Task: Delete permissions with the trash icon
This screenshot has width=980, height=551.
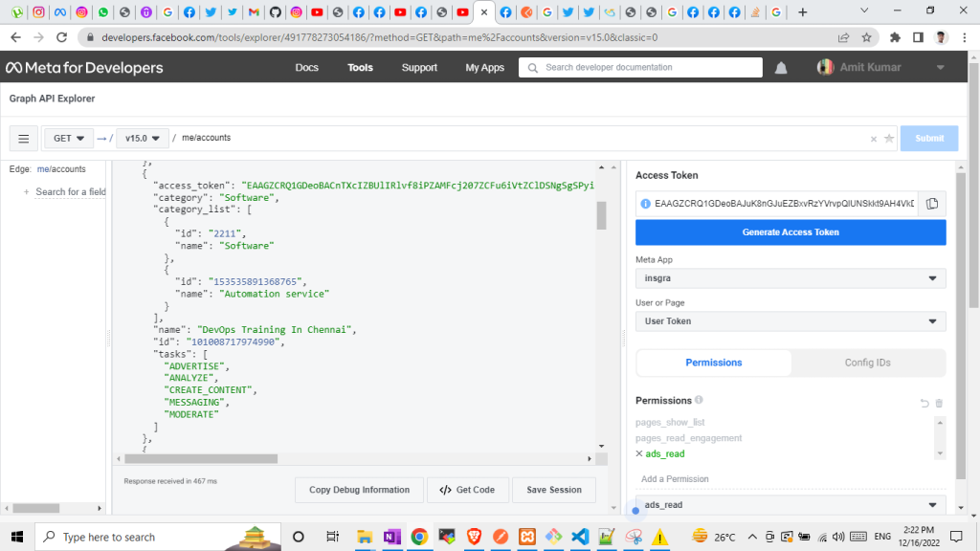Action: pyautogui.click(x=939, y=404)
